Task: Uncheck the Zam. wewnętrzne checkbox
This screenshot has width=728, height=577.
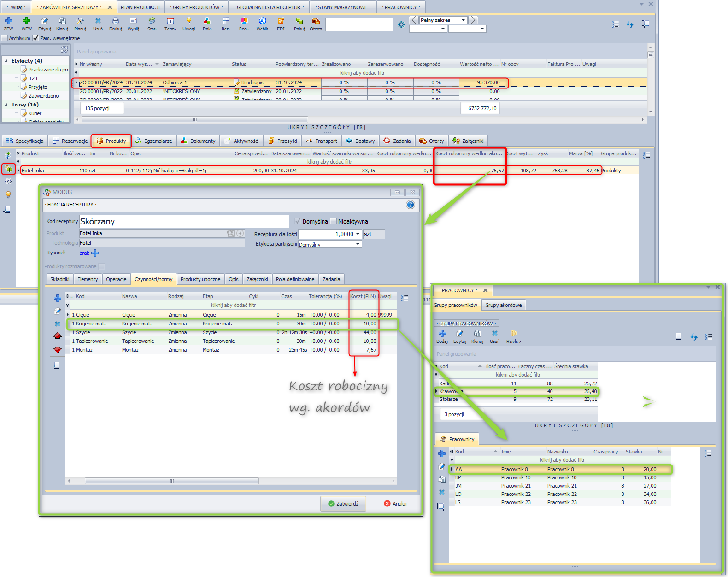Action: [x=36, y=38]
